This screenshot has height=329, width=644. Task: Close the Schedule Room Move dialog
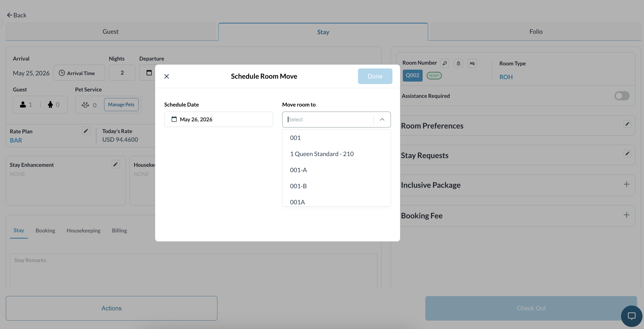tap(167, 76)
